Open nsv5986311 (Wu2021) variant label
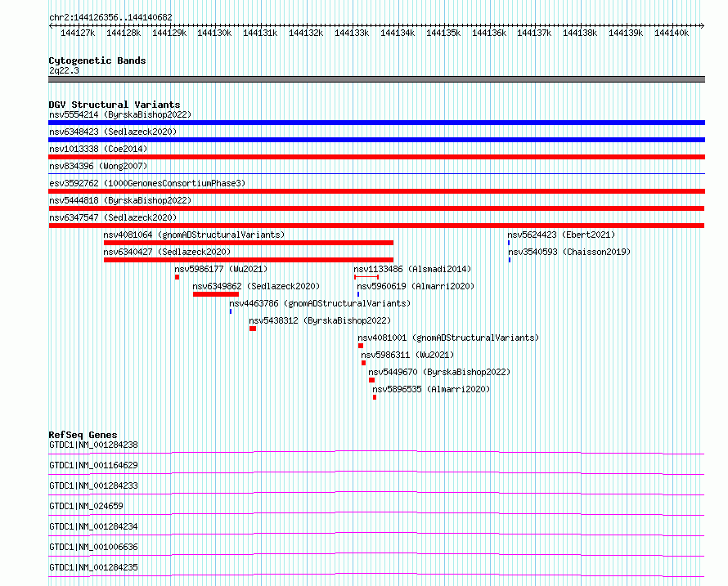Screen dimensions: 728x586 coord(407,355)
